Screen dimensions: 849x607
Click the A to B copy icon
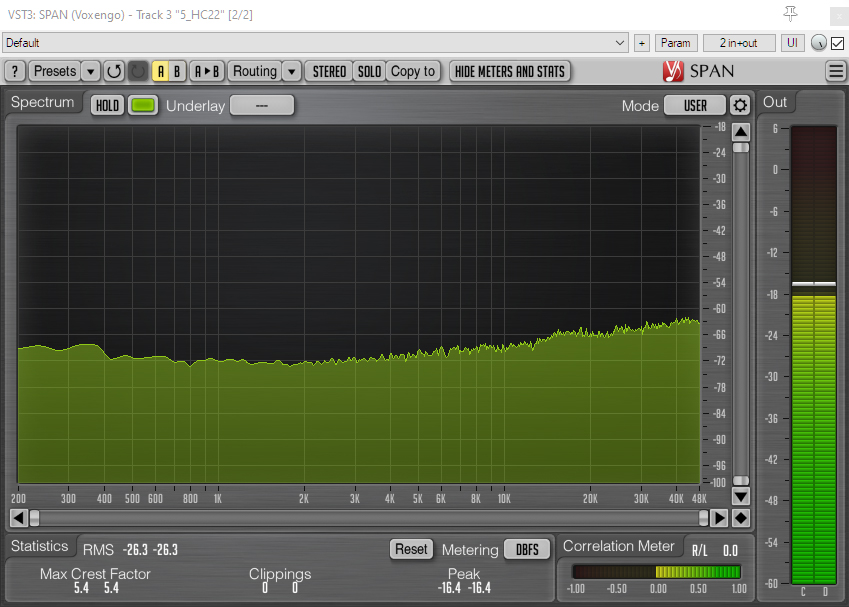pos(207,71)
